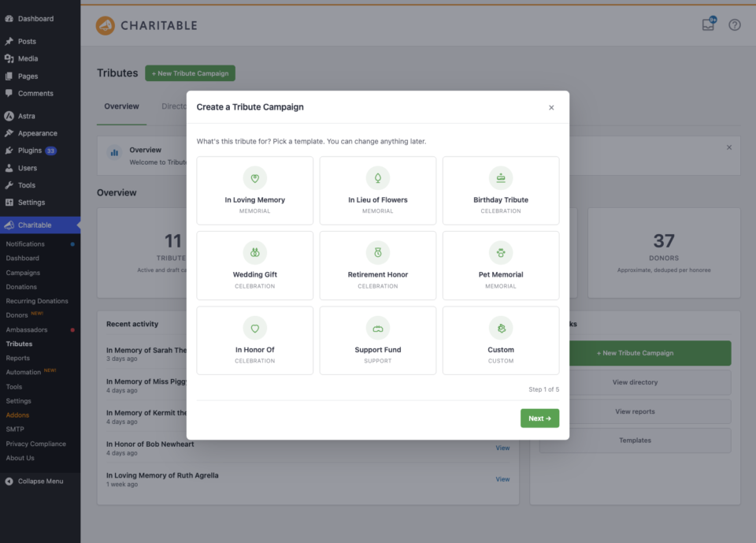756x543 pixels.
Task: Open the Templates quick link button
Action: tap(635, 441)
